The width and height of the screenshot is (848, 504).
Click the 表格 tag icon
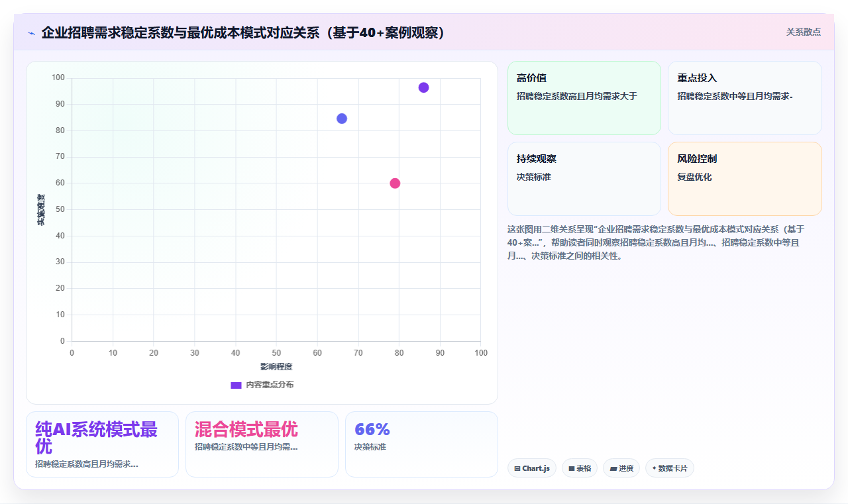point(572,468)
